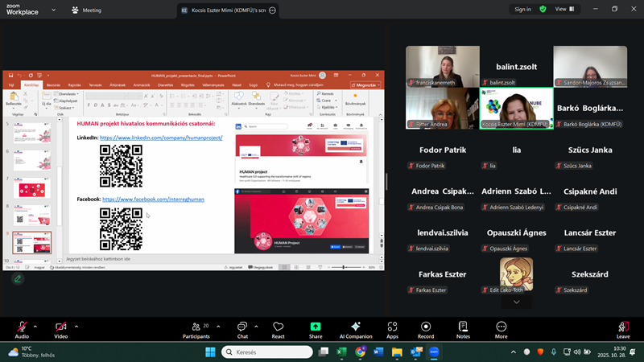Open the More options menu
Image resolution: width=644 pixels, height=362 pixels.
[502, 328]
